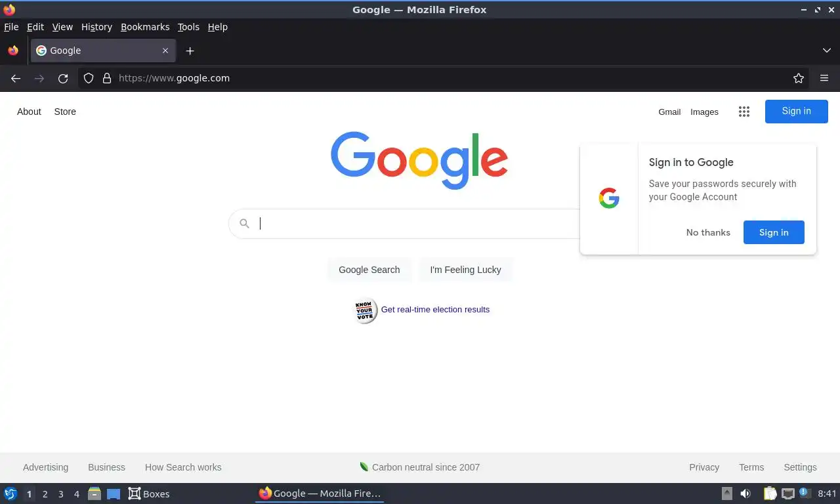Open the Google apps grid
Screen dimensions: 840x504
(x=744, y=112)
